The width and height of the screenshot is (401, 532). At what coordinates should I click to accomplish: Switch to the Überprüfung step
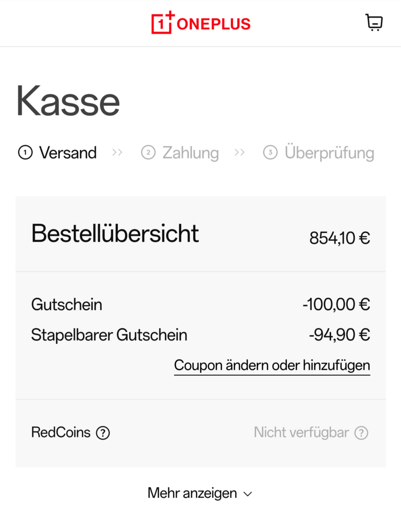(x=319, y=153)
